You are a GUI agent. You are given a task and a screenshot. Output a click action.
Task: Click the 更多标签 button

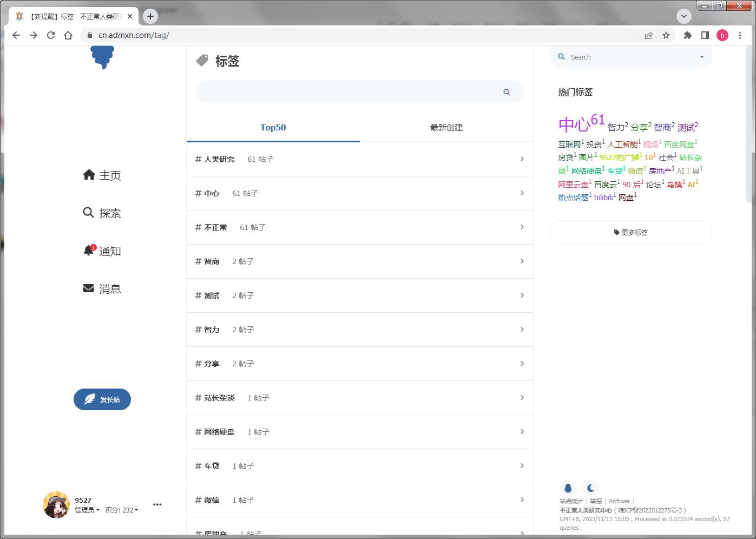(x=630, y=232)
